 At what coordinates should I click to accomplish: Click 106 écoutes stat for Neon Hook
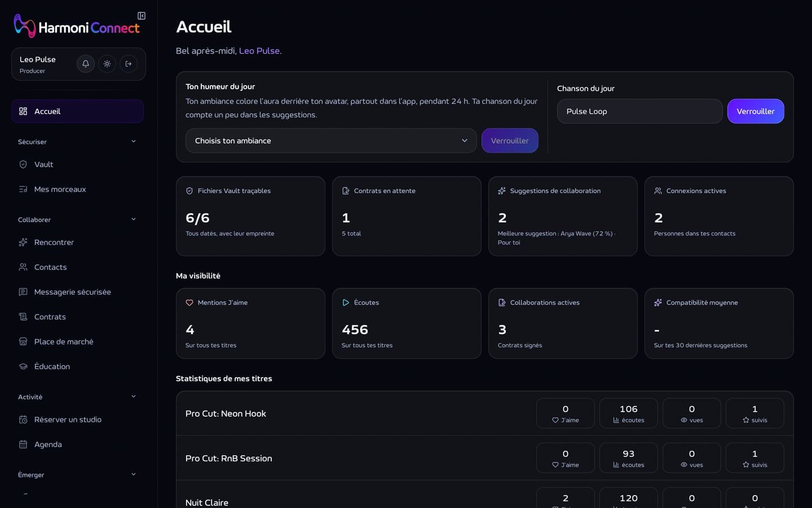pyautogui.click(x=629, y=413)
